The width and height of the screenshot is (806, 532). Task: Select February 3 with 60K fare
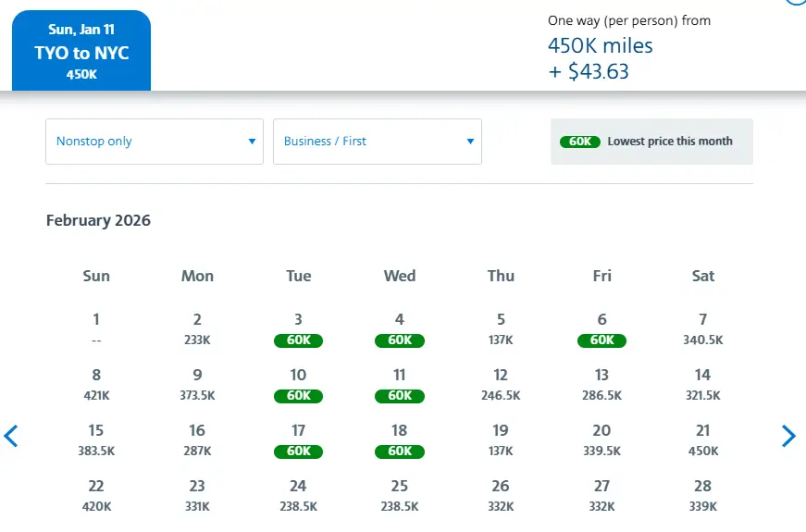click(x=298, y=329)
